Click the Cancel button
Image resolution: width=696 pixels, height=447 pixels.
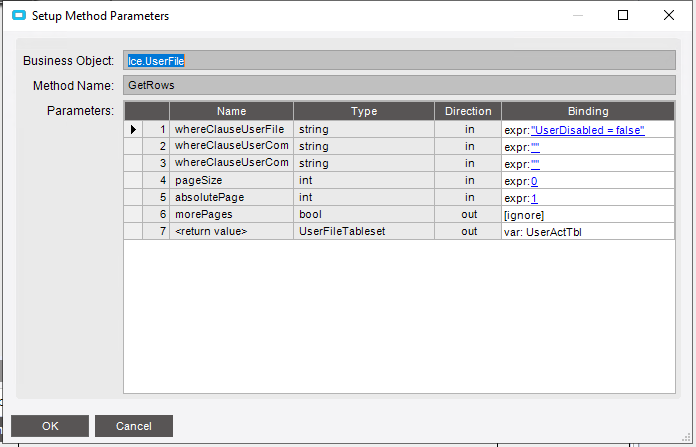tap(134, 426)
